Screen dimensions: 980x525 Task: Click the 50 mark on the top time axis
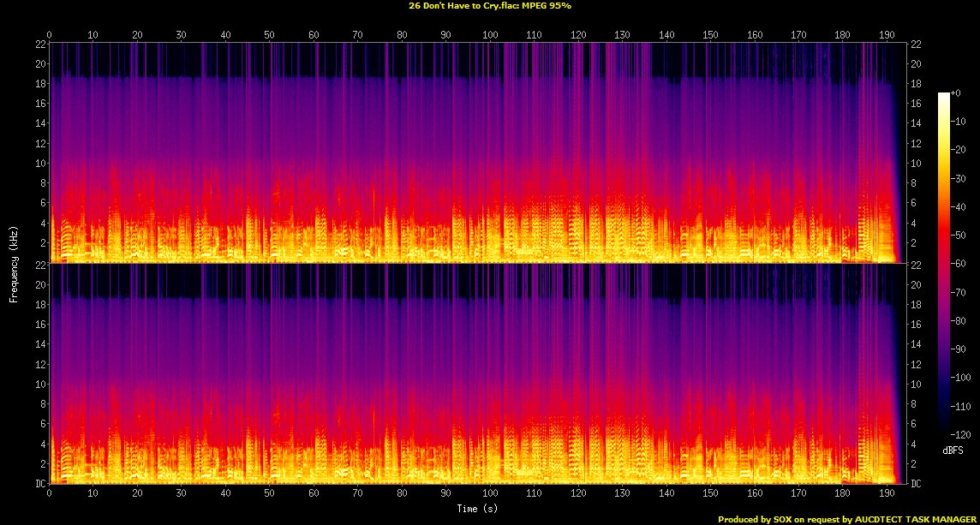(x=270, y=34)
